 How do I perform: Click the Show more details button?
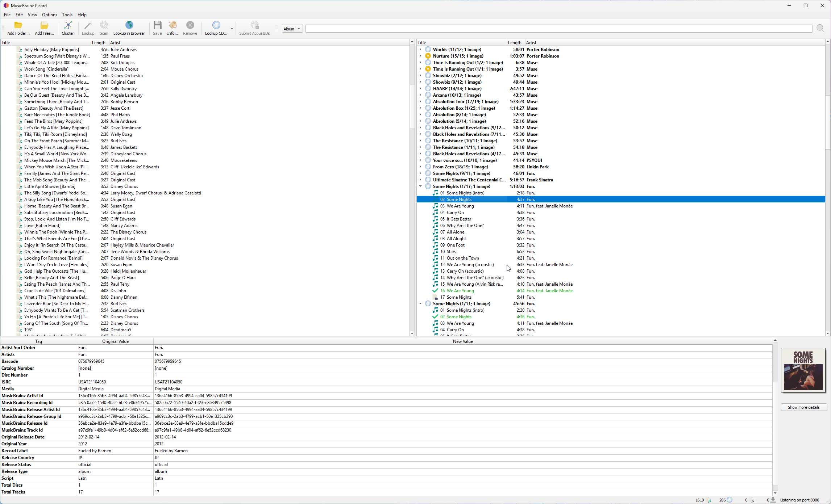click(x=803, y=407)
